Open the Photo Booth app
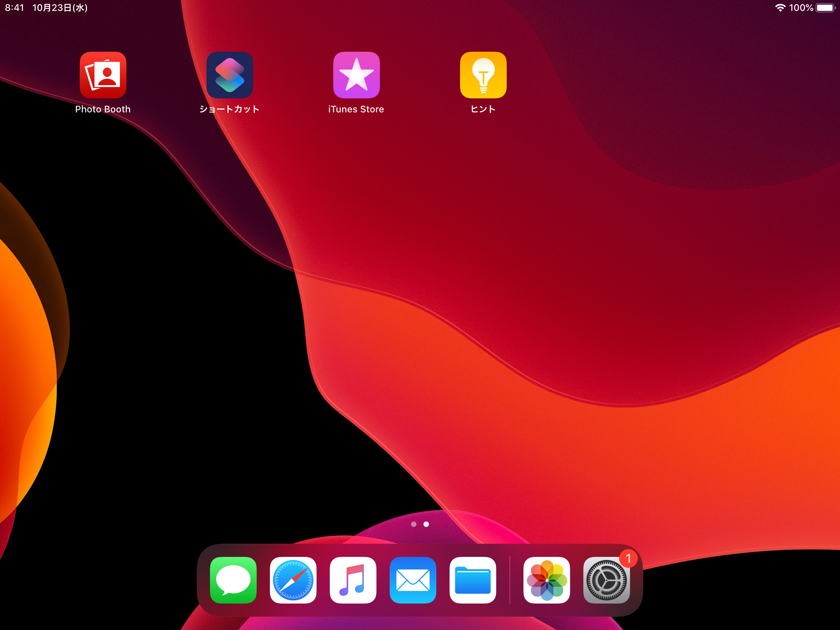Screen dimensions: 840x630 point(103,75)
